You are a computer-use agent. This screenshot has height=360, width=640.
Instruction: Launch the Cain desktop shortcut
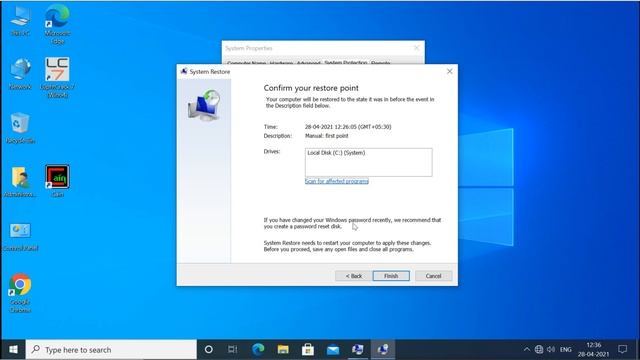point(58,181)
